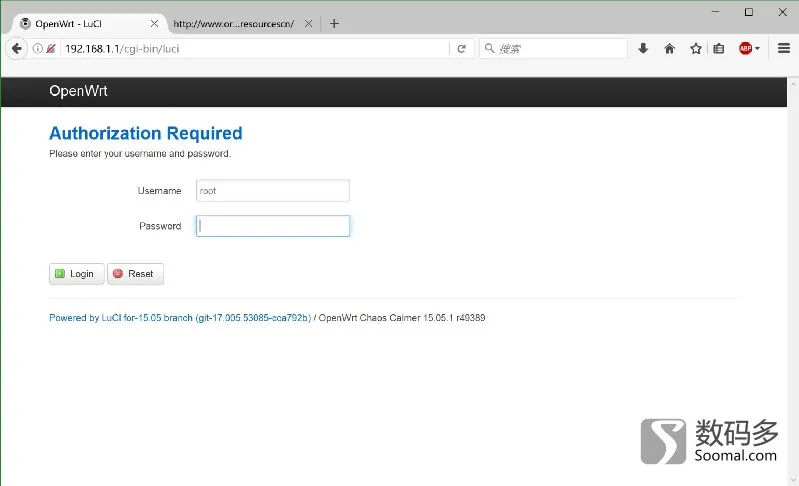
Task: Switch to the OpenWrt - LuCI tab
Action: point(90,24)
